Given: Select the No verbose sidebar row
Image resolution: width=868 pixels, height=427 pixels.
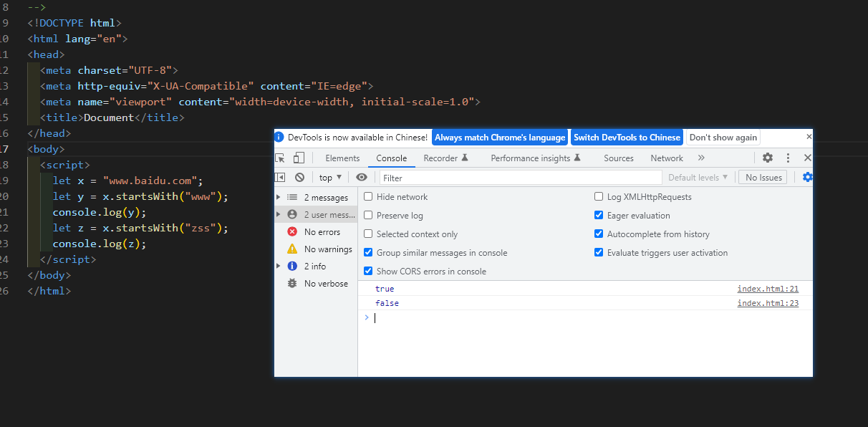Looking at the screenshot, I should 316,283.
